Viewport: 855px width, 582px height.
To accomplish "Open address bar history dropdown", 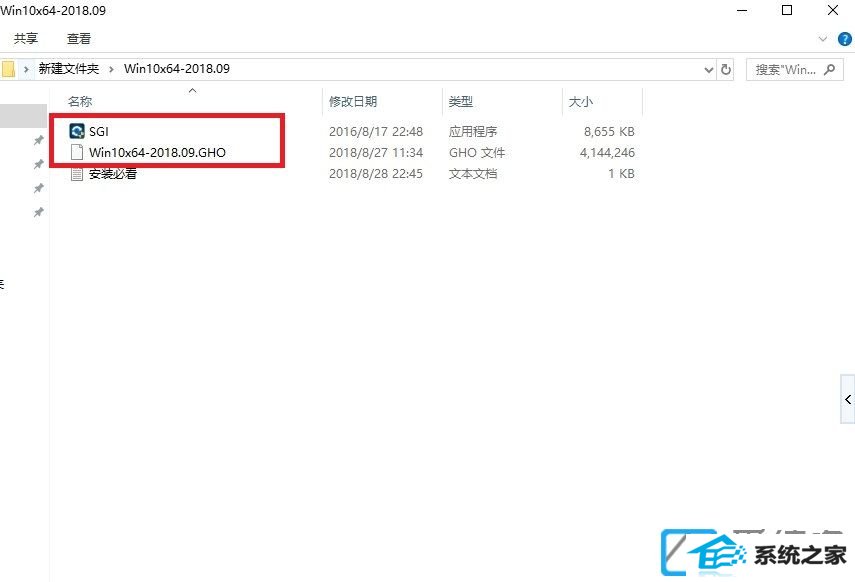I will click(708, 70).
